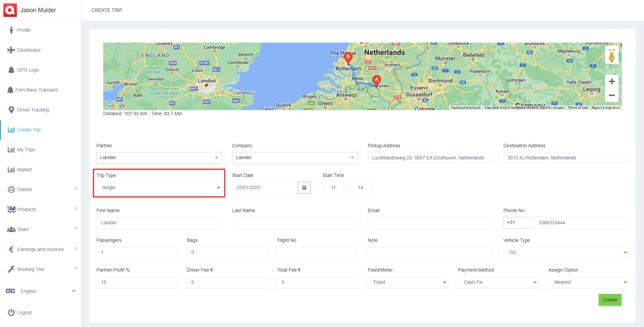This screenshot has height=327, width=644.
Task: Open the Payment Method dropdown
Action: pyautogui.click(x=498, y=282)
